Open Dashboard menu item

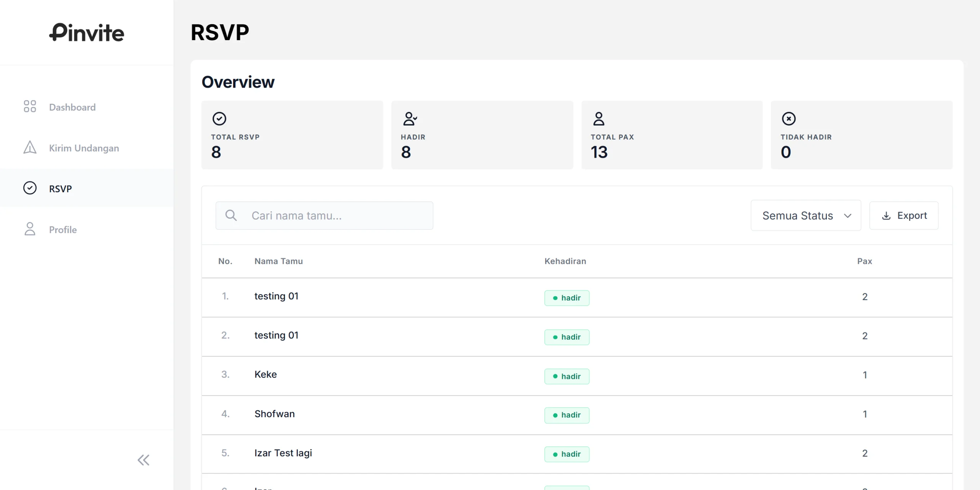72,107
